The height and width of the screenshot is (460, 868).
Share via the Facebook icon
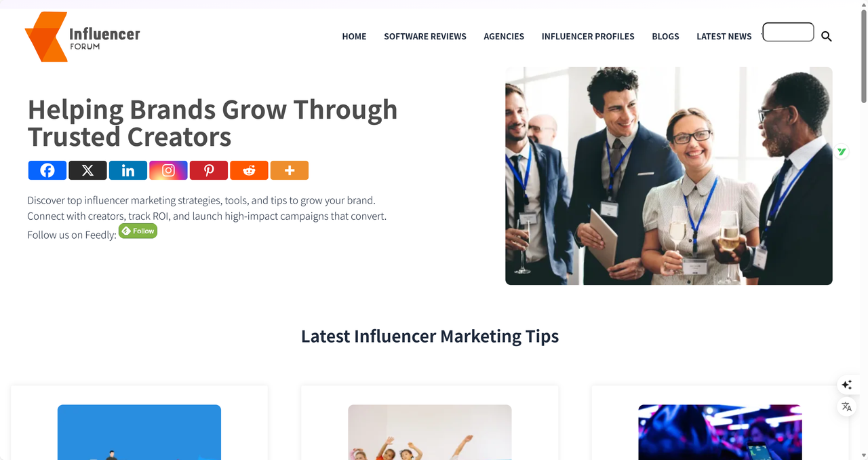(x=47, y=170)
